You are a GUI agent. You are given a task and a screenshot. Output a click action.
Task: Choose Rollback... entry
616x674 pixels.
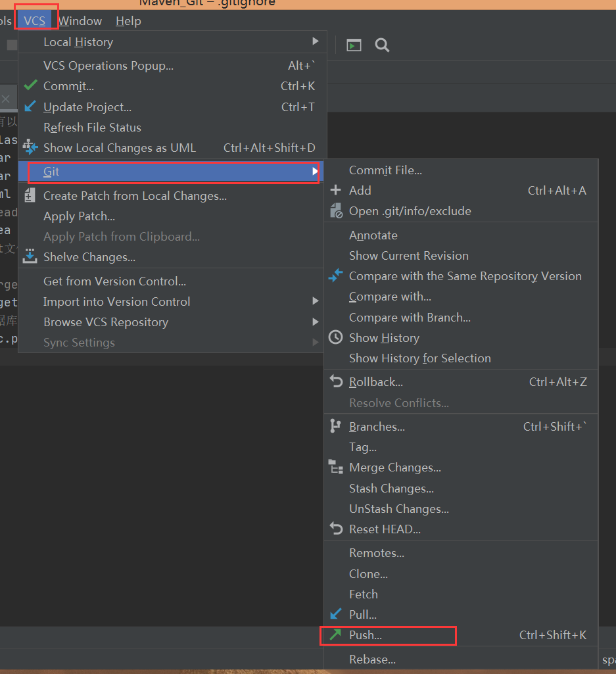click(461, 381)
